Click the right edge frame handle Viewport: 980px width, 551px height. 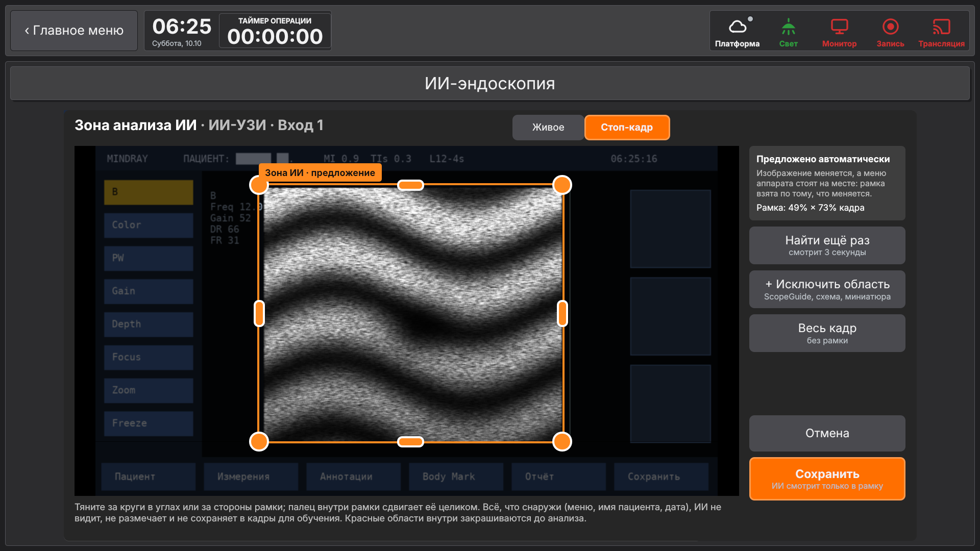[562, 313]
